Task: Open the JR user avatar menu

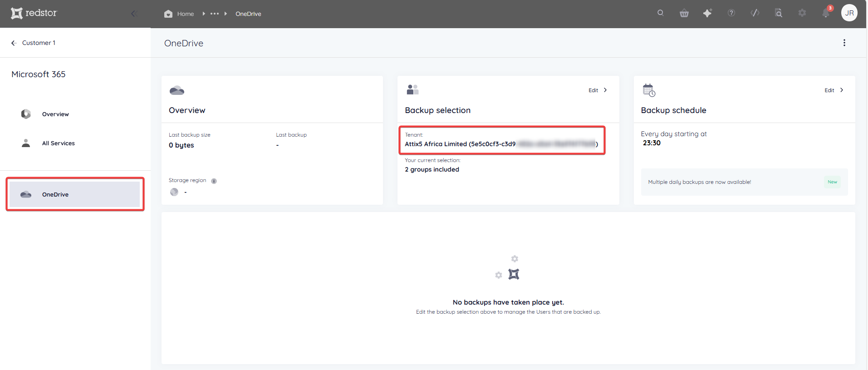Action: tap(849, 13)
